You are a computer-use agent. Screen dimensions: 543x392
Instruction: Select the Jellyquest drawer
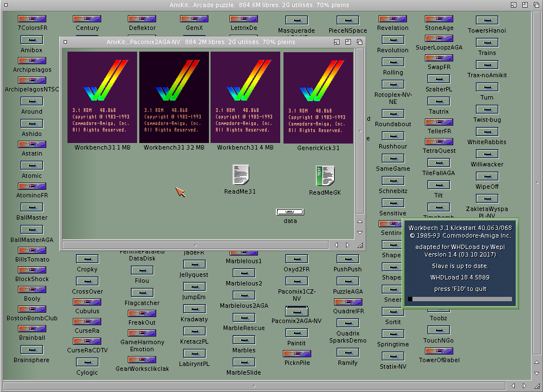(x=194, y=265)
